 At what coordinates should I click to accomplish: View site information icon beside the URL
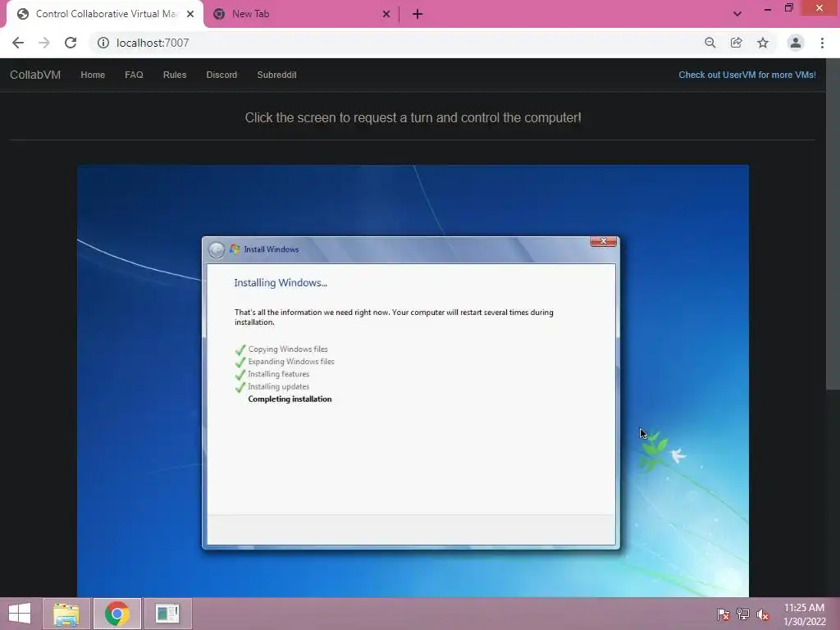(x=103, y=43)
